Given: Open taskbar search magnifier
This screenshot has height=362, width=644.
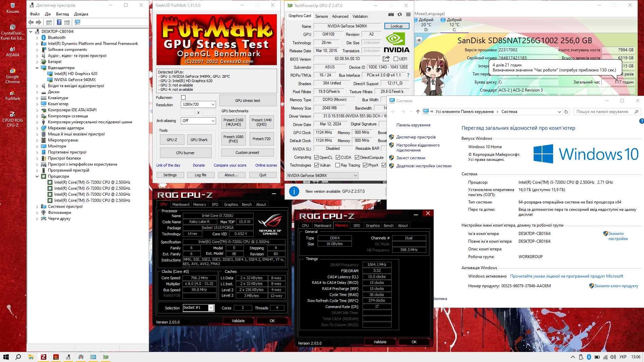Looking at the screenshot, I should tap(18, 357).
